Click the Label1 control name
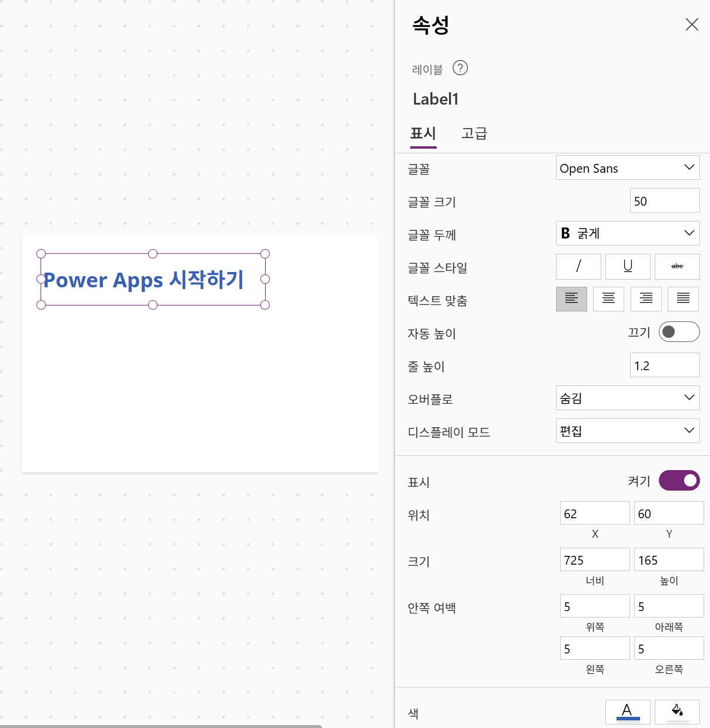Image resolution: width=710 pixels, height=728 pixels. pyautogui.click(x=436, y=99)
